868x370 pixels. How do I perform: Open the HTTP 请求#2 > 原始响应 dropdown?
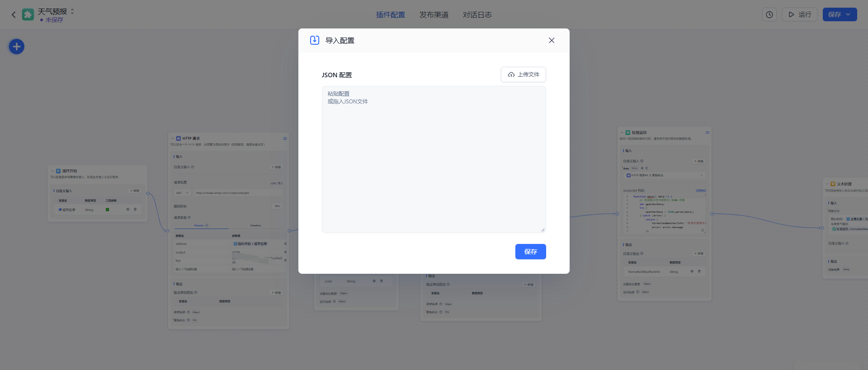click(x=664, y=175)
